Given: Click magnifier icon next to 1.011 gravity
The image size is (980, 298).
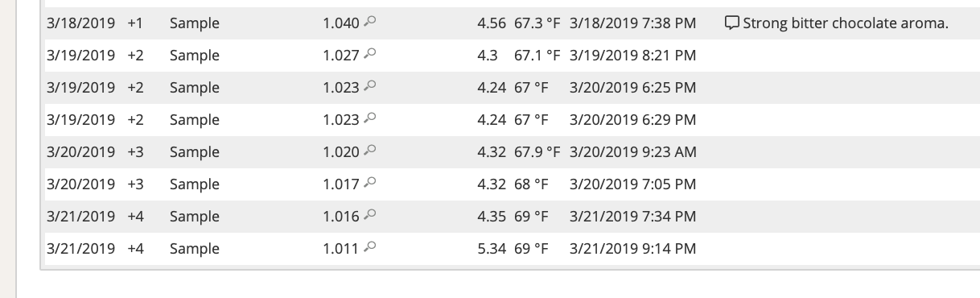Looking at the screenshot, I should click(x=370, y=248).
